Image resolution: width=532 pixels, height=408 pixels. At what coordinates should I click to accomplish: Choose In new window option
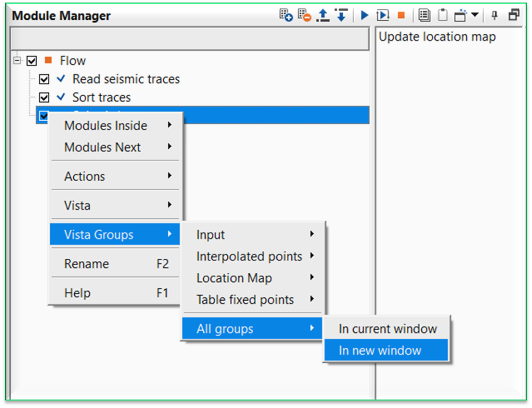point(380,351)
